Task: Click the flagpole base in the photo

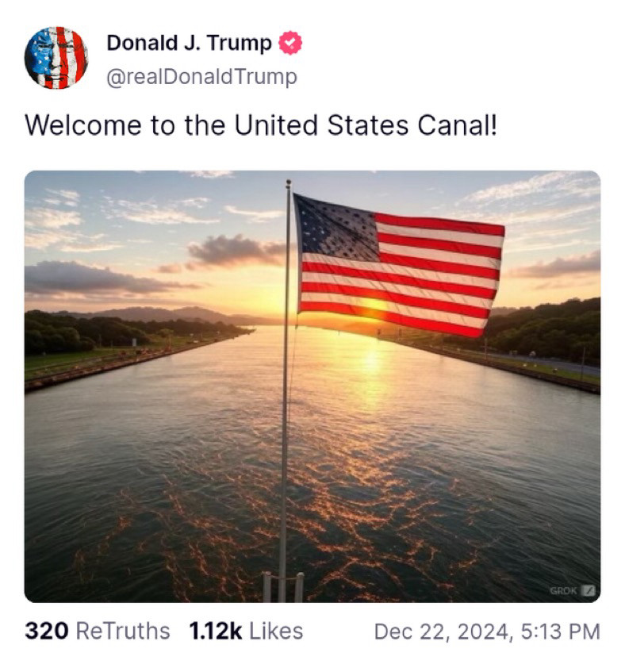Action: coord(282,586)
